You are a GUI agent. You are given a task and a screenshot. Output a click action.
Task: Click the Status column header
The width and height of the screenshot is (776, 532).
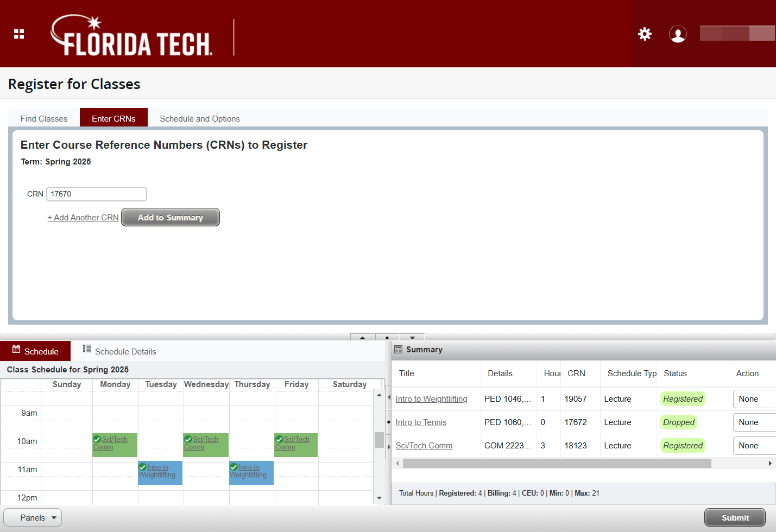tap(675, 373)
